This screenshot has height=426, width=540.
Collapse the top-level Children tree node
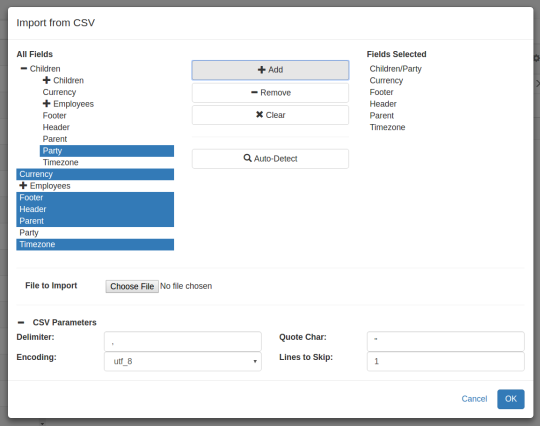(x=23, y=69)
